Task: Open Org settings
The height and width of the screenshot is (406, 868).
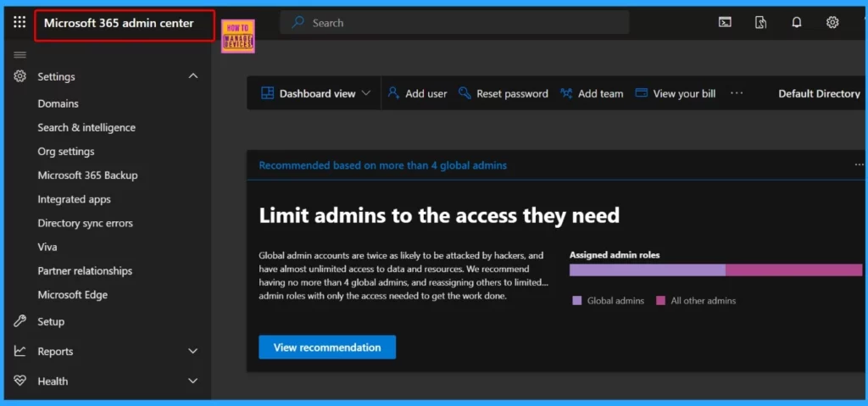Action: pos(66,151)
